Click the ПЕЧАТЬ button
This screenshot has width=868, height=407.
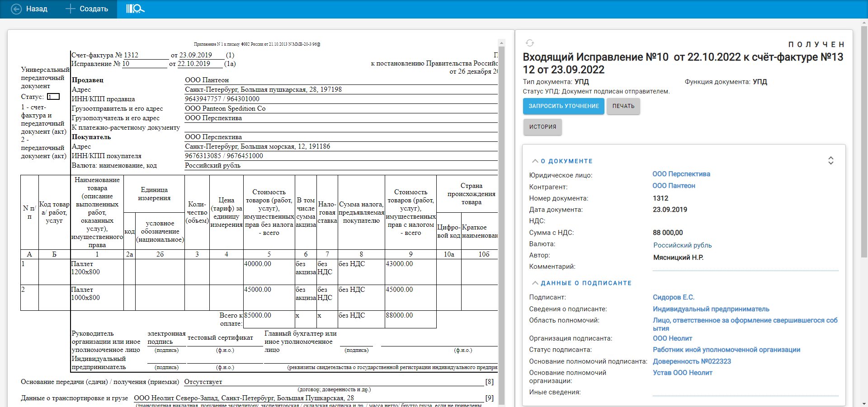point(623,106)
